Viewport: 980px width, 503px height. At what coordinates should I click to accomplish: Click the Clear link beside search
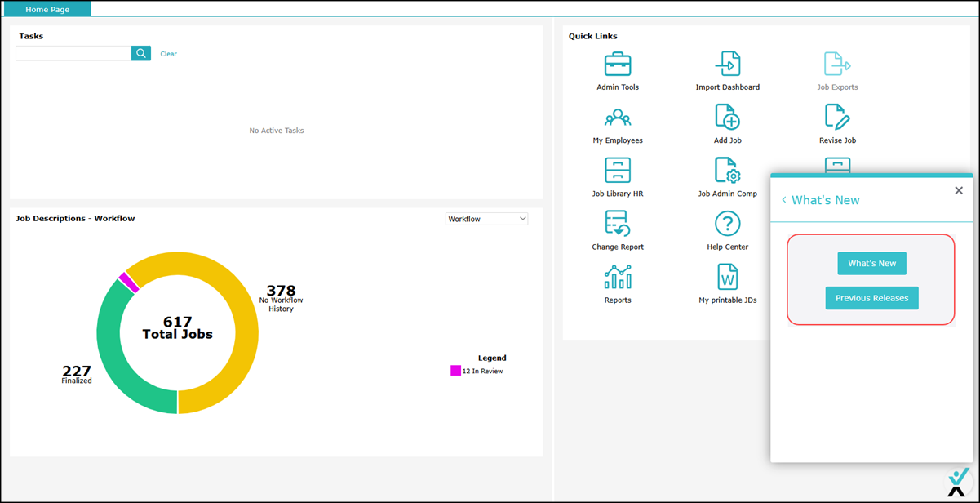click(x=168, y=54)
